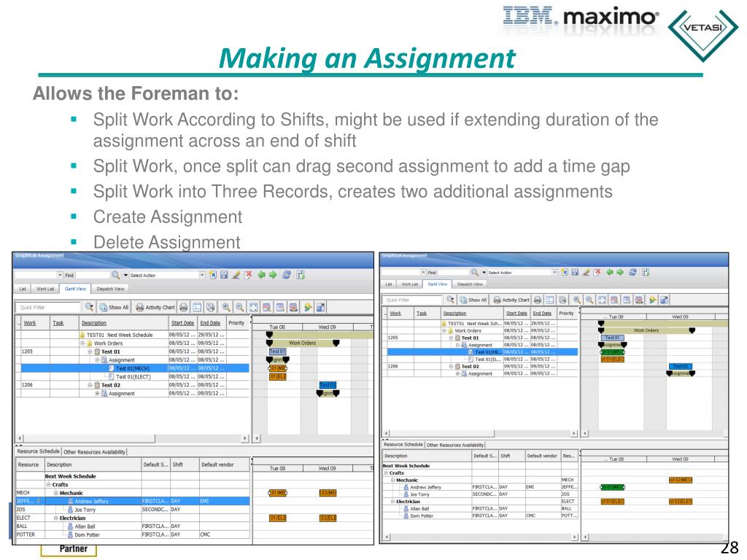This screenshot has width=747, height=560.
Task: Collapse Test 01 work order in left window
Action: (90, 352)
